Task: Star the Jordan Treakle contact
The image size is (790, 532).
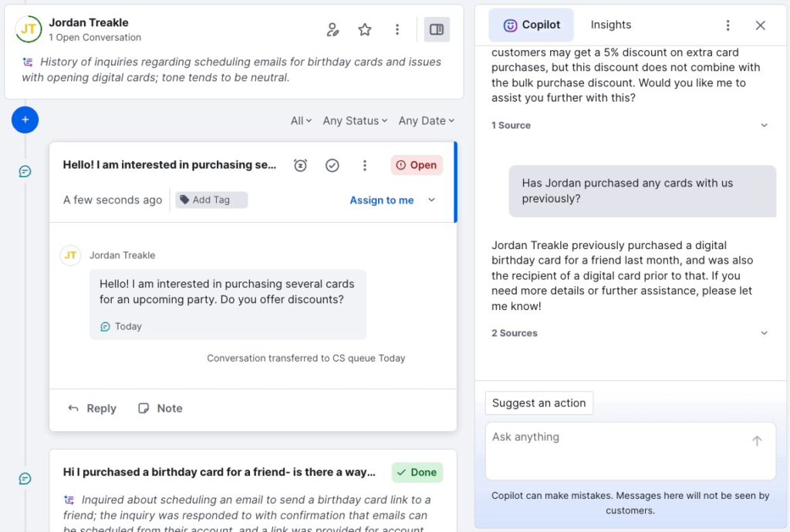Action: (365, 29)
